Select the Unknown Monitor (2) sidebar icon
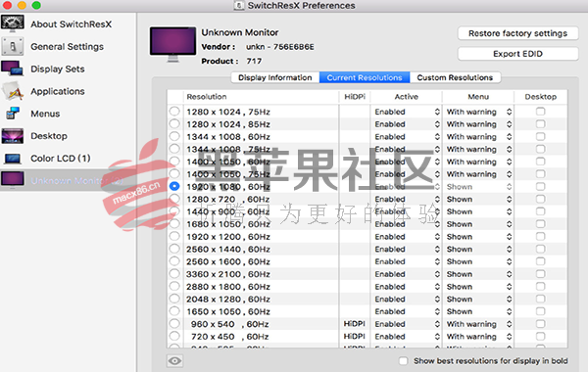This screenshot has height=372, width=588. point(13,179)
